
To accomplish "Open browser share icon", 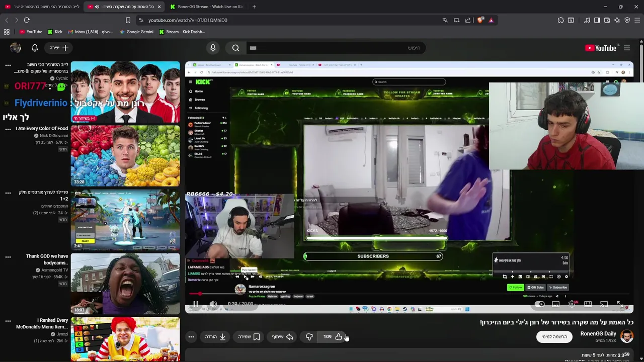I will pos(468,20).
